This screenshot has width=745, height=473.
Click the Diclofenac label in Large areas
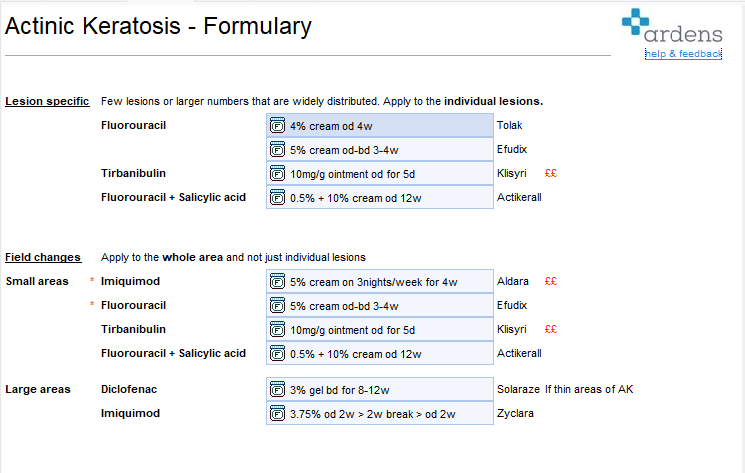click(x=131, y=389)
